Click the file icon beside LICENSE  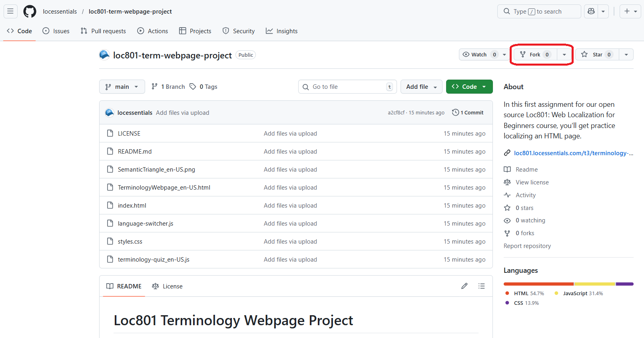110,133
